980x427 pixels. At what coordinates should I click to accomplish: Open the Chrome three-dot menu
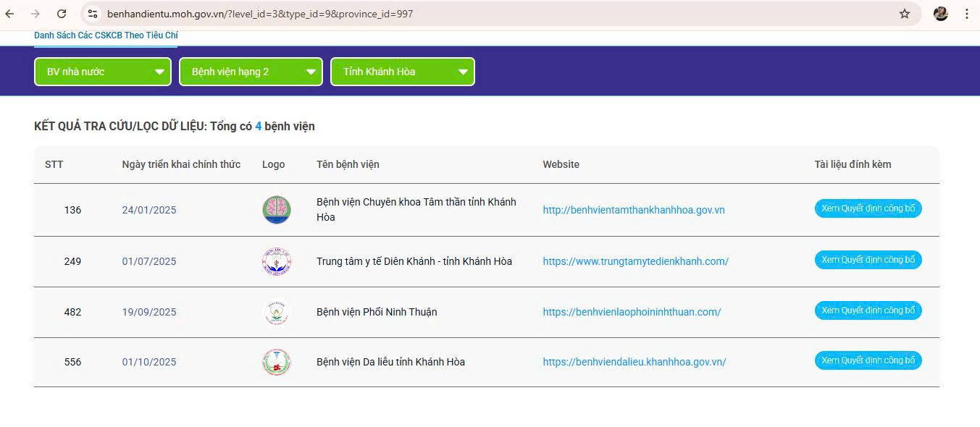pos(967,14)
